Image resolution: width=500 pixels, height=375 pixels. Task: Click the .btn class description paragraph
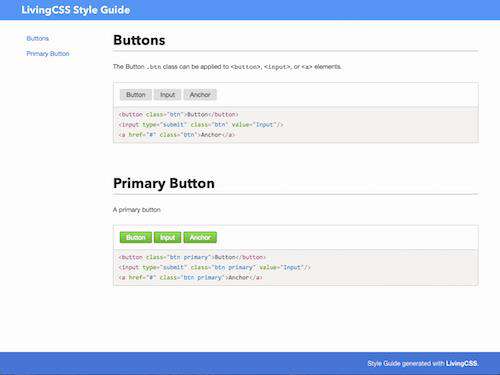pyautogui.click(x=227, y=67)
